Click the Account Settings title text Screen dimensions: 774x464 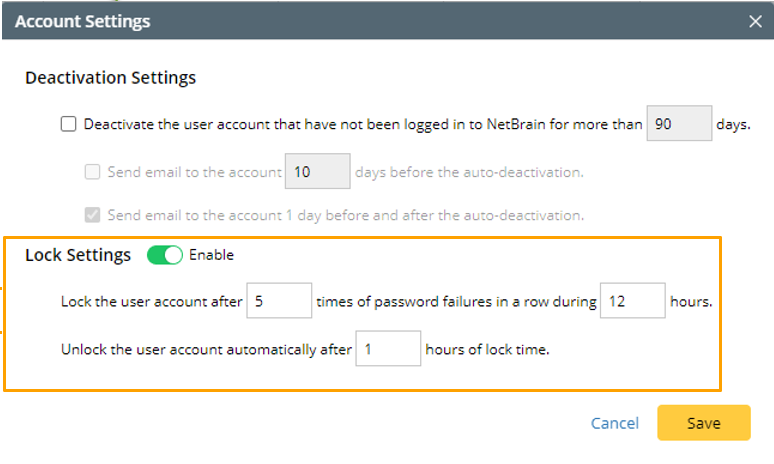82,20
